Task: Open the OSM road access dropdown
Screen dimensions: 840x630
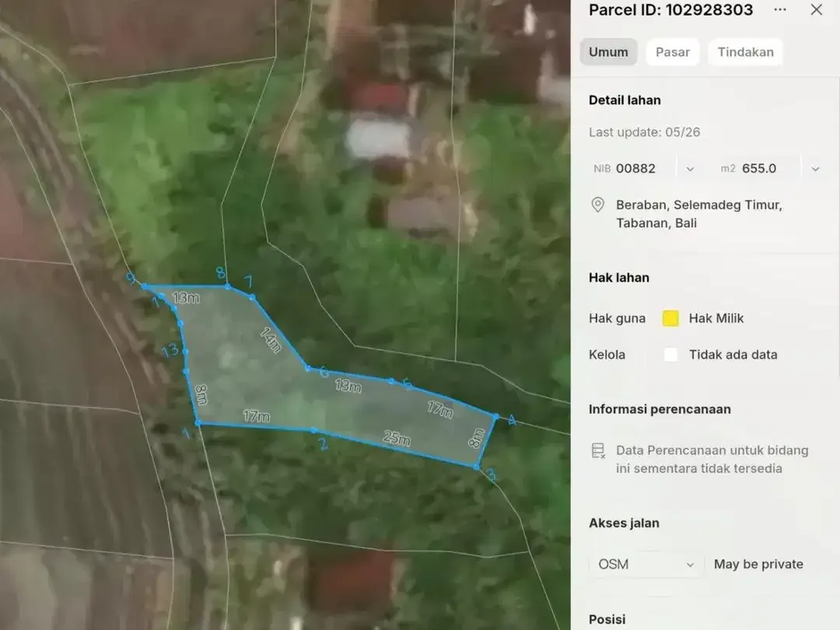Action: pyautogui.click(x=646, y=565)
